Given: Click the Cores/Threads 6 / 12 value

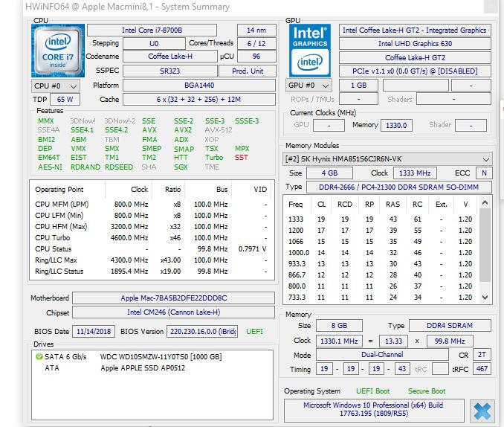Looking at the screenshot, I should tap(256, 43).
